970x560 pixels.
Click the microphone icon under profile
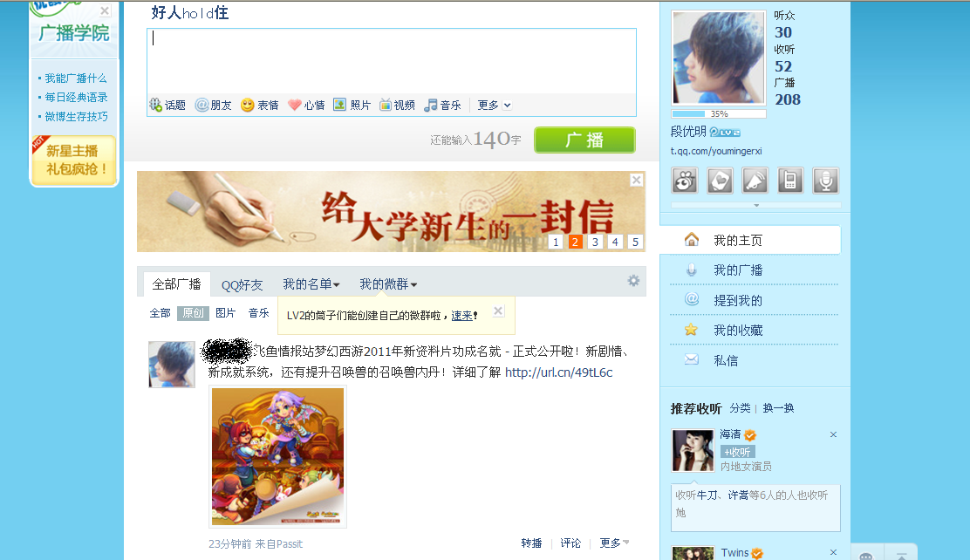click(x=825, y=181)
